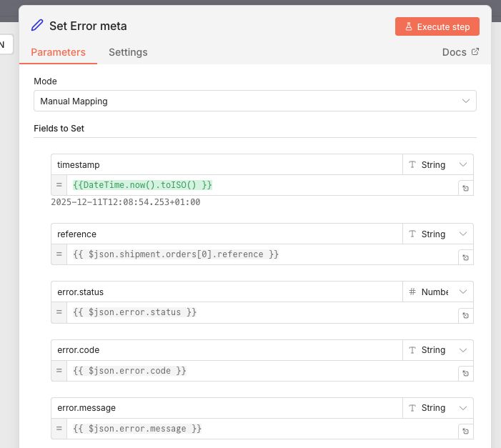Click the $json.error.message expression field
Image resolution: width=501 pixels, height=448 pixels.
(x=261, y=429)
